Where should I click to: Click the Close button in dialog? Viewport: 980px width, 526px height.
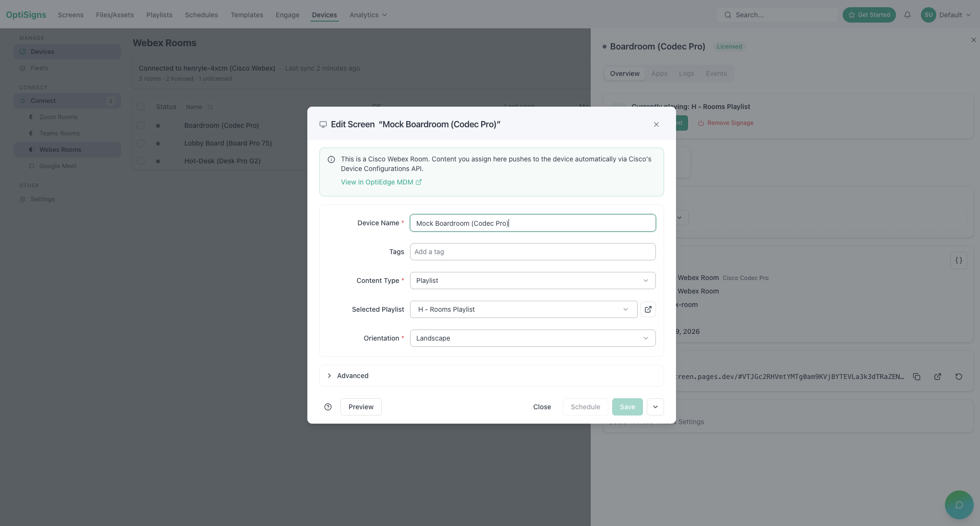click(x=542, y=407)
